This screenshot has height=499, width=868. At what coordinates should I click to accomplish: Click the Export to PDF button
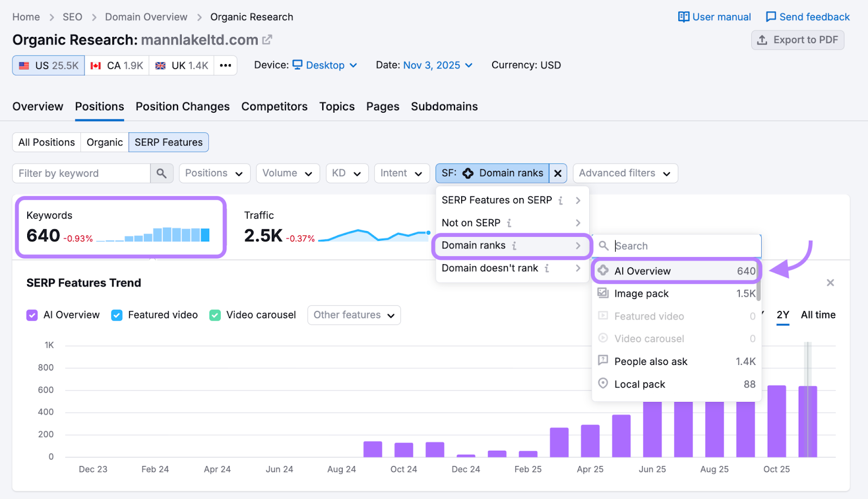(797, 40)
